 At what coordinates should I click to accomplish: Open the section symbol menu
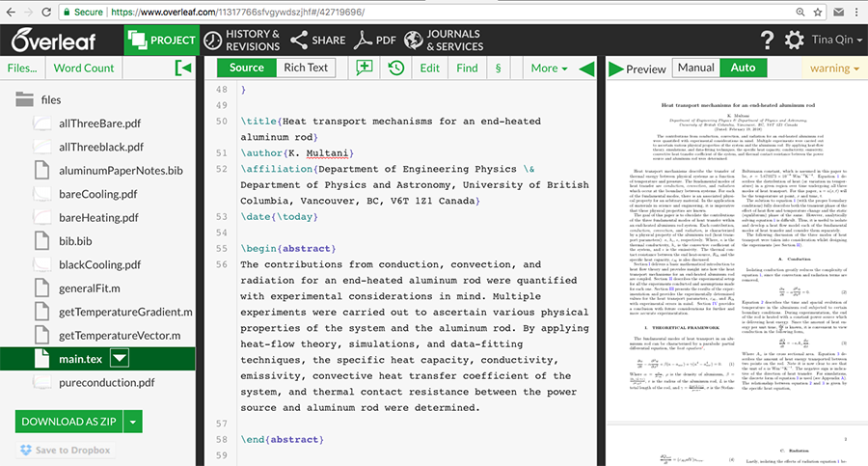(499, 68)
